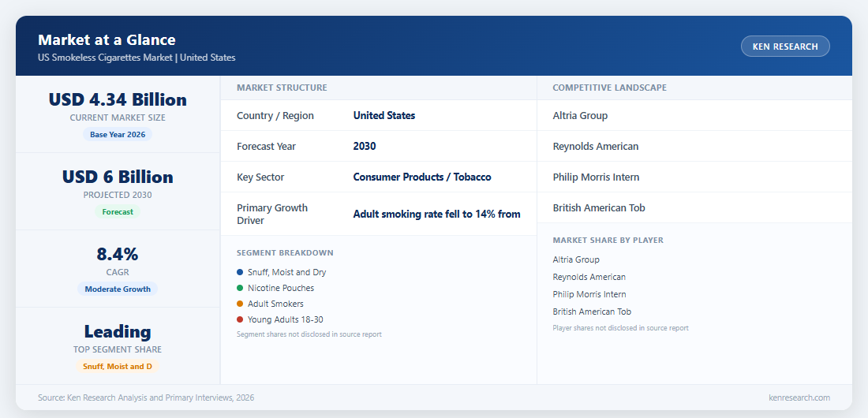This screenshot has width=868, height=418.
Task: Click the 8.4% CAGR value
Action: tap(118, 254)
